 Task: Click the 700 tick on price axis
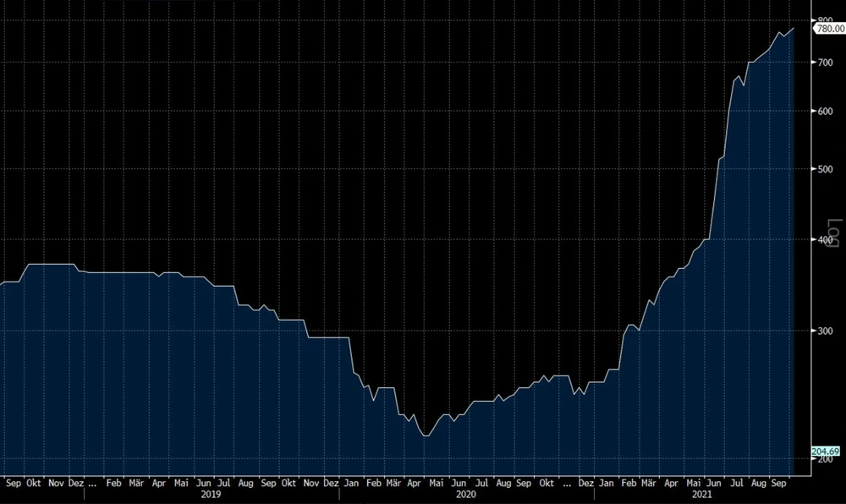point(821,63)
